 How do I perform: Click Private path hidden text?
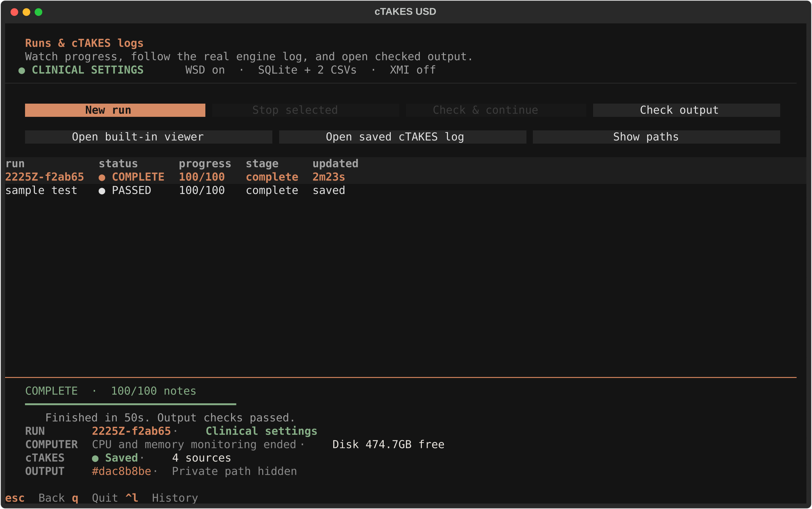(234, 471)
